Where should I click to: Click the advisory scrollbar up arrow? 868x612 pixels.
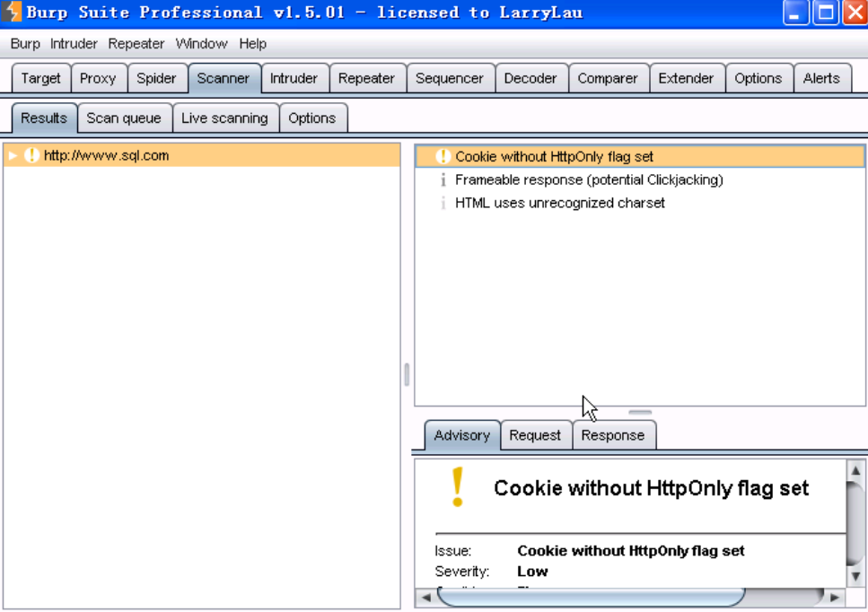(x=855, y=470)
